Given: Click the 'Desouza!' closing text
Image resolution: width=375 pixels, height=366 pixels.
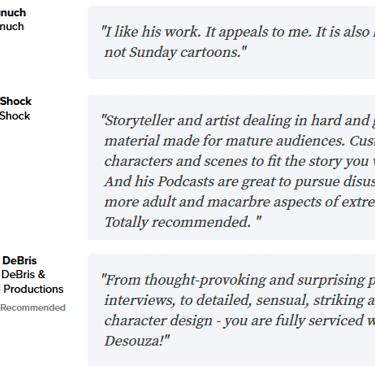Looking at the screenshot, I should click(137, 341).
